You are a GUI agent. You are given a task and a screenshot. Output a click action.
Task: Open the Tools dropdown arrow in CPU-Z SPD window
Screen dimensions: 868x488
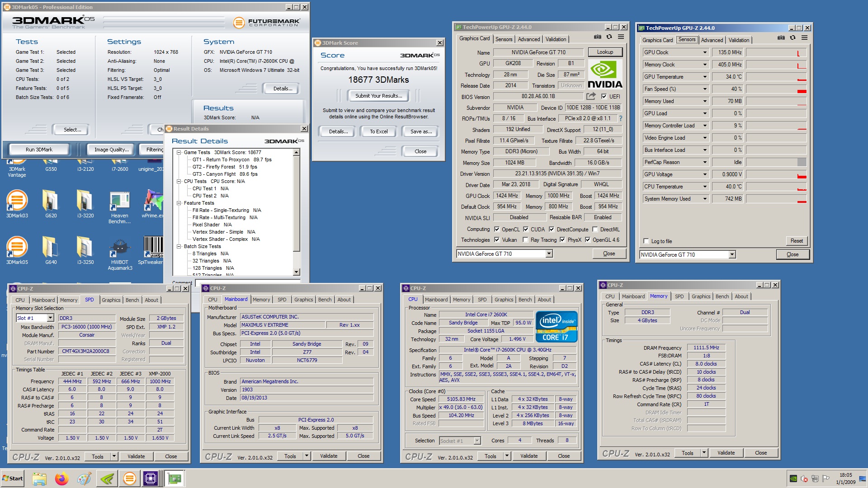[114, 456]
